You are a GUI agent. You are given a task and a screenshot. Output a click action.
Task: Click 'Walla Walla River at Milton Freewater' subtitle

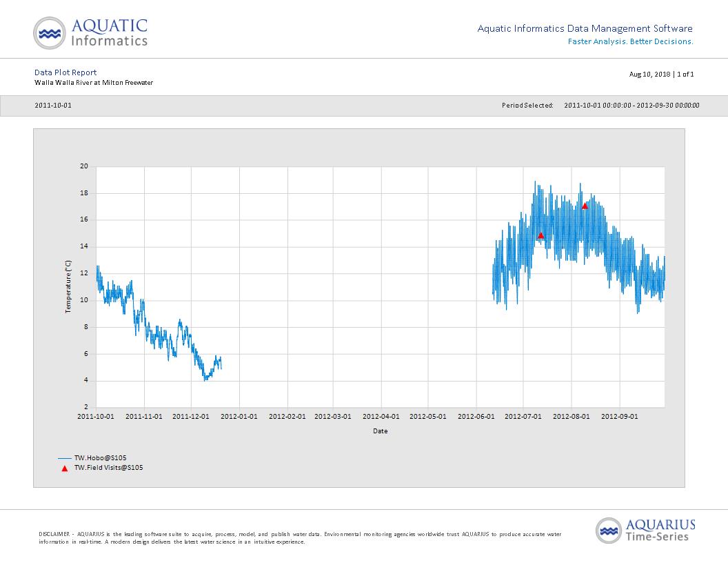[94, 83]
